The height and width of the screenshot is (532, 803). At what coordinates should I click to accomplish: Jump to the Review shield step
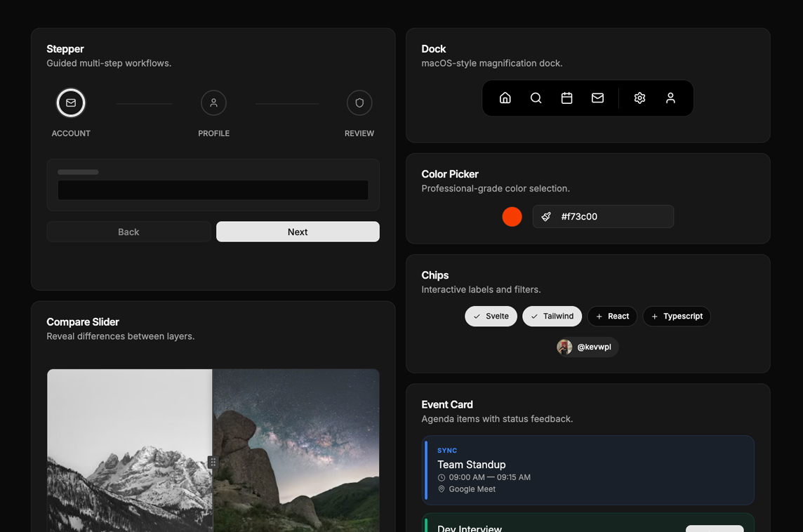click(x=359, y=103)
